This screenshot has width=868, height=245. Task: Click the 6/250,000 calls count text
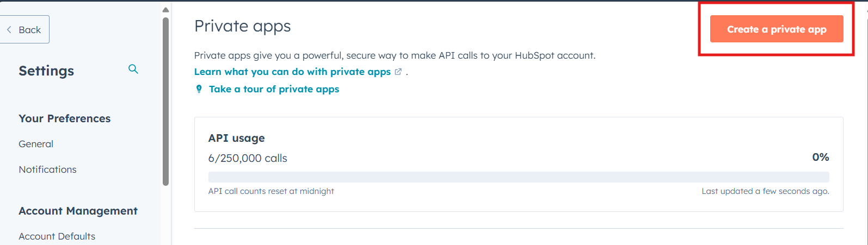(x=248, y=158)
